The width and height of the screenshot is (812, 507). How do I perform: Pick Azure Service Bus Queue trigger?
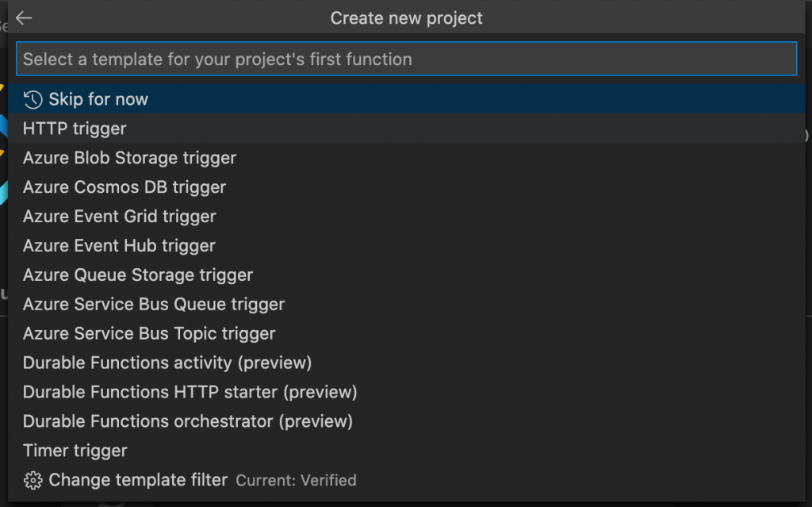(x=154, y=305)
